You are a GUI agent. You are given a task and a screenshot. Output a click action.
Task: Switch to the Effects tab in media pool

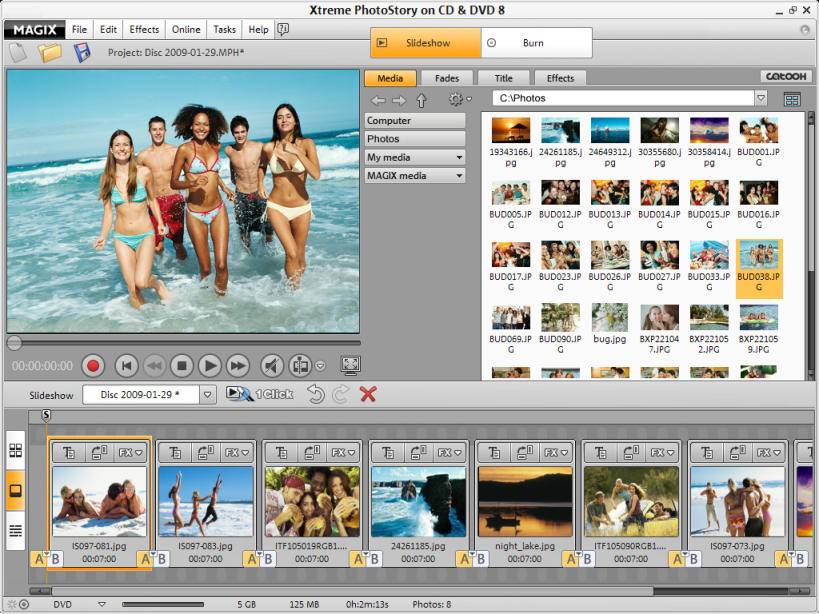(560, 78)
